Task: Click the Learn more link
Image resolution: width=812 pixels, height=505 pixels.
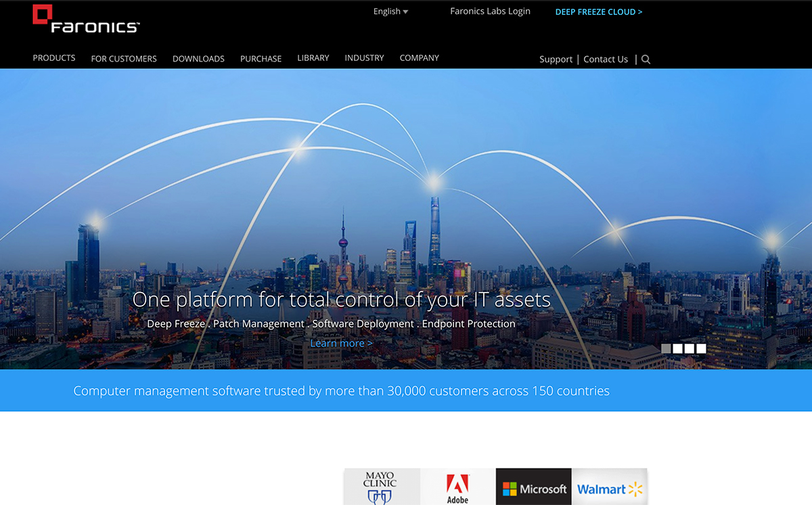Action: [341, 343]
